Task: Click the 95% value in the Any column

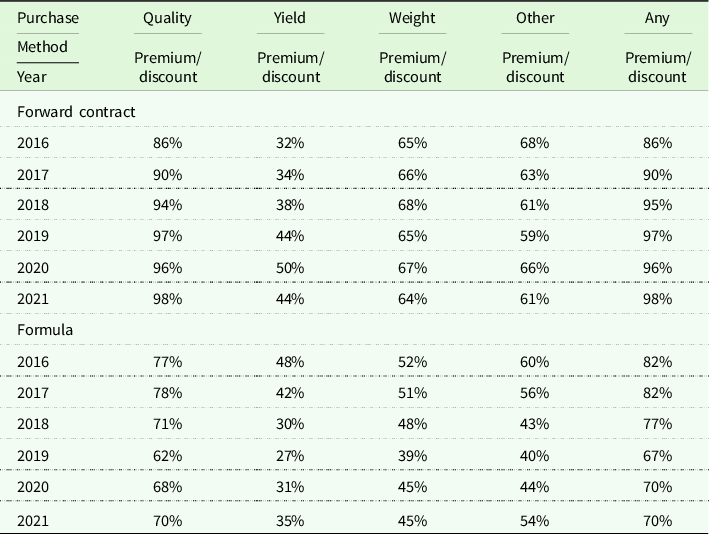Action: [658, 205]
